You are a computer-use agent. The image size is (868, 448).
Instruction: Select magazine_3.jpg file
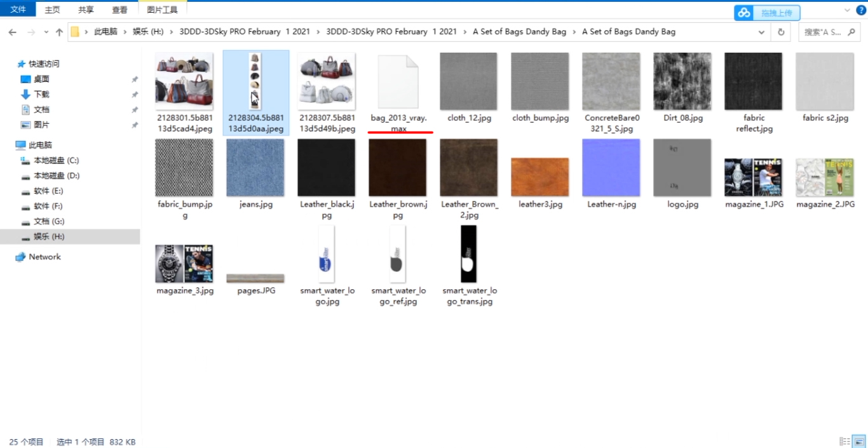(184, 264)
